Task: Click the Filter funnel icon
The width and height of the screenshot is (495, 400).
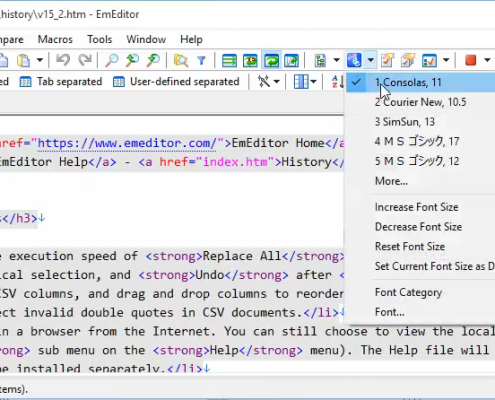Action: [x=201, y=61]
